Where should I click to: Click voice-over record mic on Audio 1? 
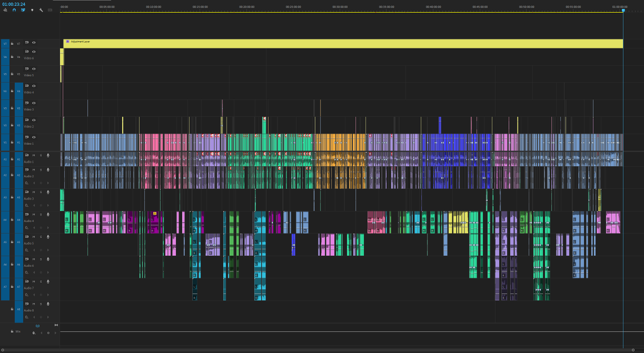[x=48, y=155]
